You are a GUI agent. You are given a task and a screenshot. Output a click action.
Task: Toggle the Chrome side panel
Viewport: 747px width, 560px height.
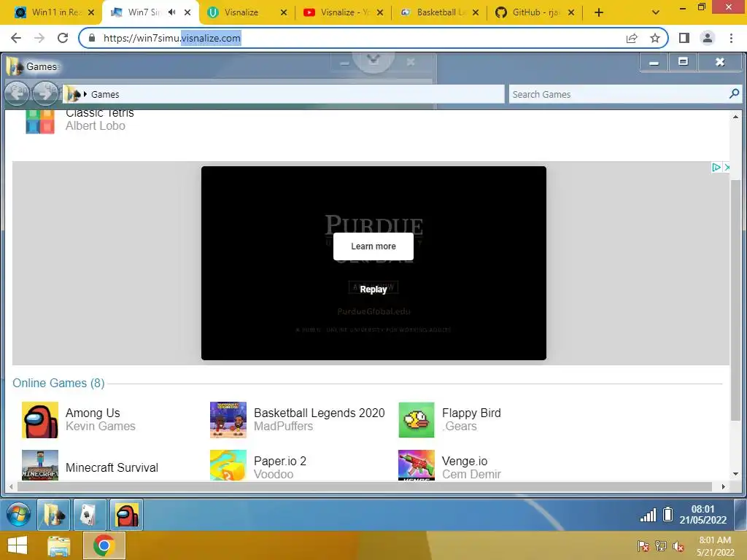click(684, 38)
